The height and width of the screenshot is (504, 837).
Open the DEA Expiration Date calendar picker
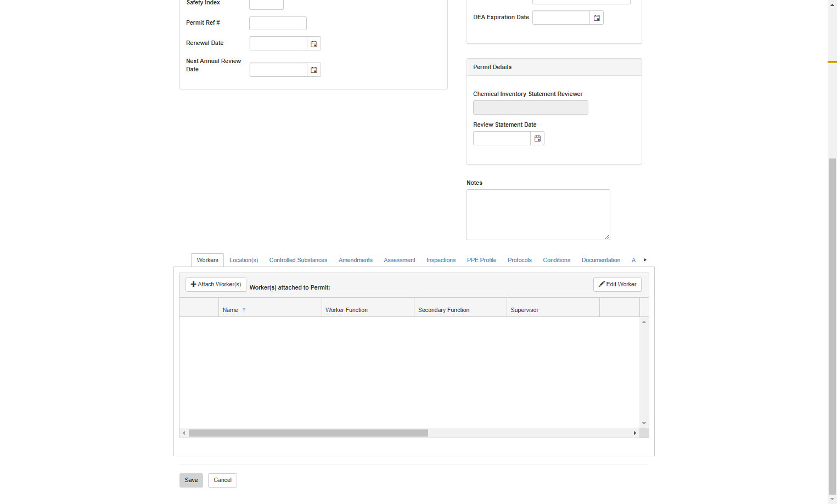click(x=597, y=18)
